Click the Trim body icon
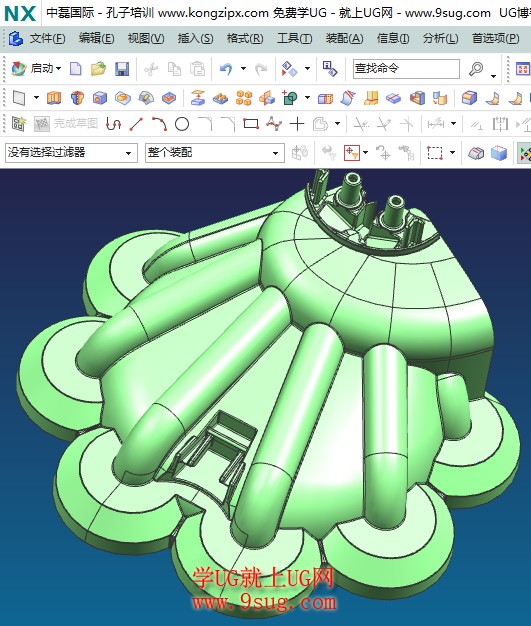 325,98
